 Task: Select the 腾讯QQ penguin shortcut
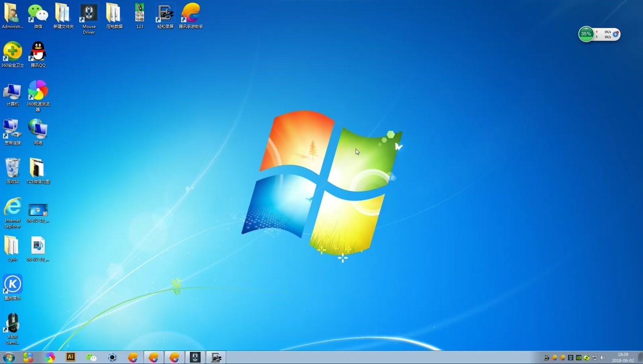pyautogui.click(x=38, y=55)
